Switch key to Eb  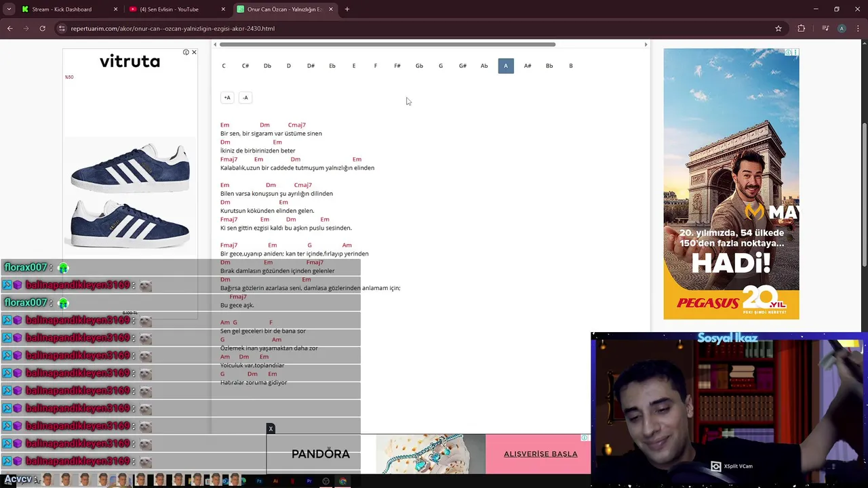pos(332,66)
